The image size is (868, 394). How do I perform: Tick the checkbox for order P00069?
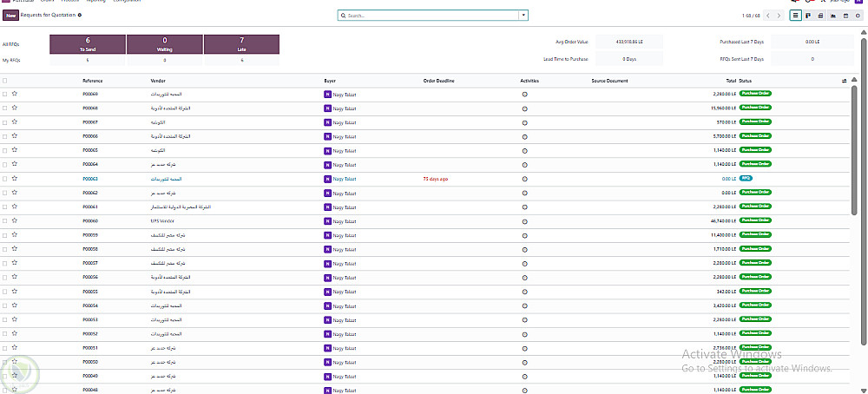[x=5, y=95]
